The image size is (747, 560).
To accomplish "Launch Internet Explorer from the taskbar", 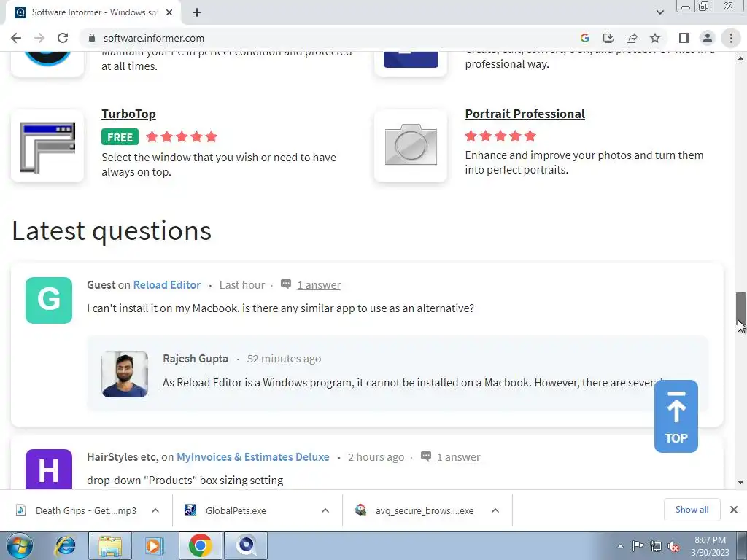I will [65, 545].
